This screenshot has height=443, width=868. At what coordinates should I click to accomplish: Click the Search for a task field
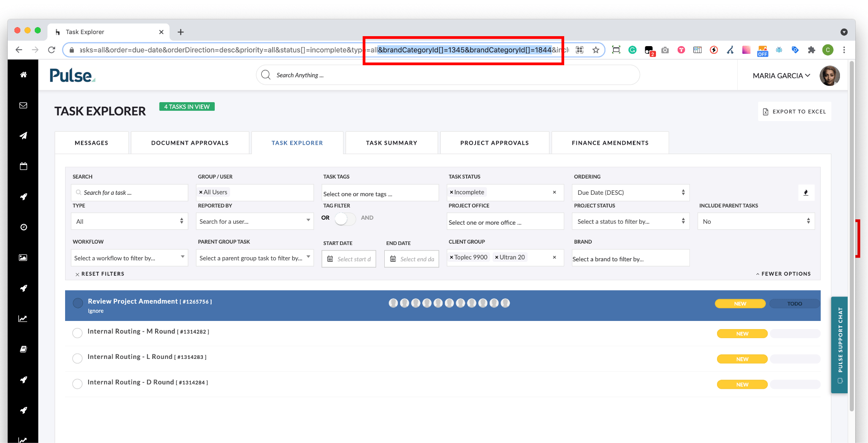click(129, 193)
